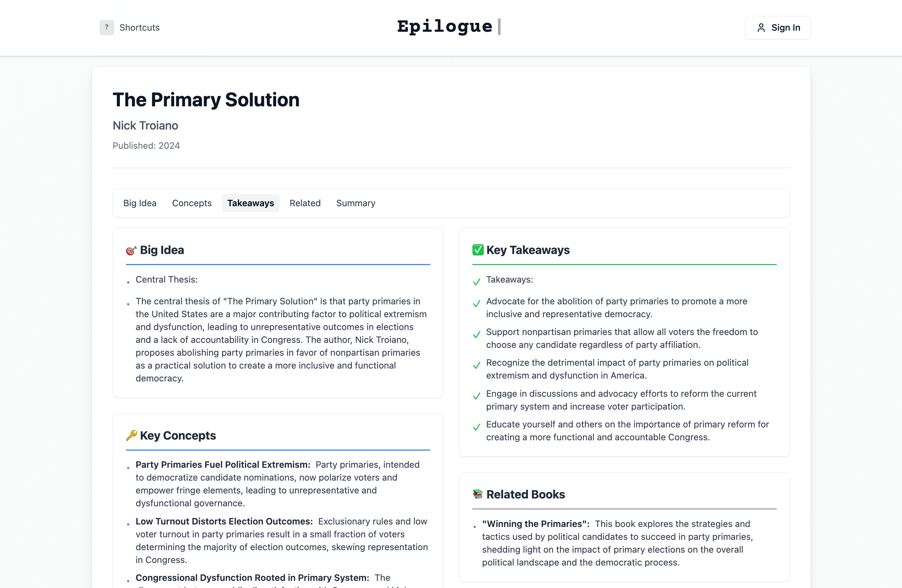The height and width of the screenshot is (588, 902).
Task: Go to the Related tab
Action: (x=305, y=203)
